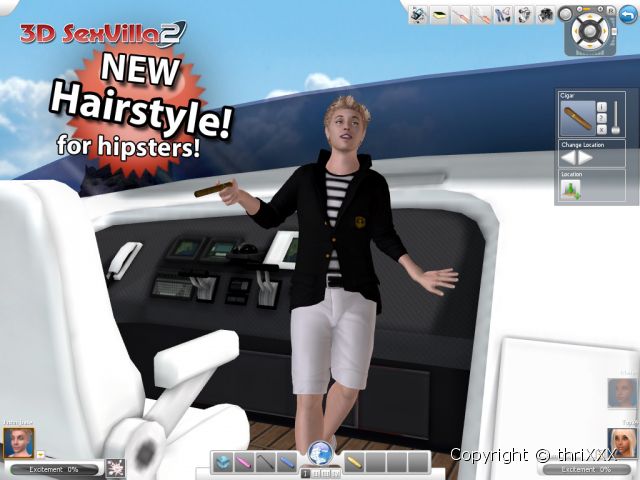This screenshot has width=640, height=480.
Task: Click the yellow sponge toolbar icon
Action: pos(440,16)
